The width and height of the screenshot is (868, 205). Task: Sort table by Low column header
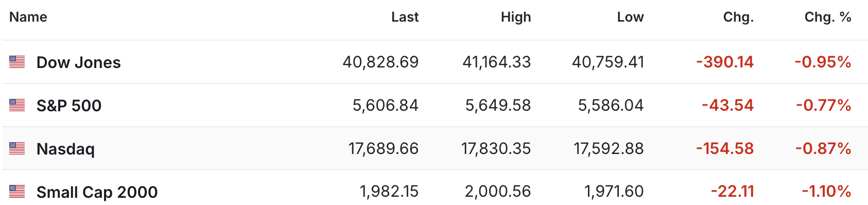(630, 17)
